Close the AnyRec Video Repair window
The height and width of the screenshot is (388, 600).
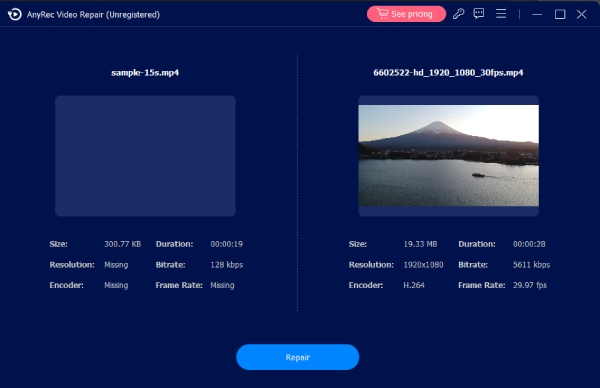(x=582, y=15)
